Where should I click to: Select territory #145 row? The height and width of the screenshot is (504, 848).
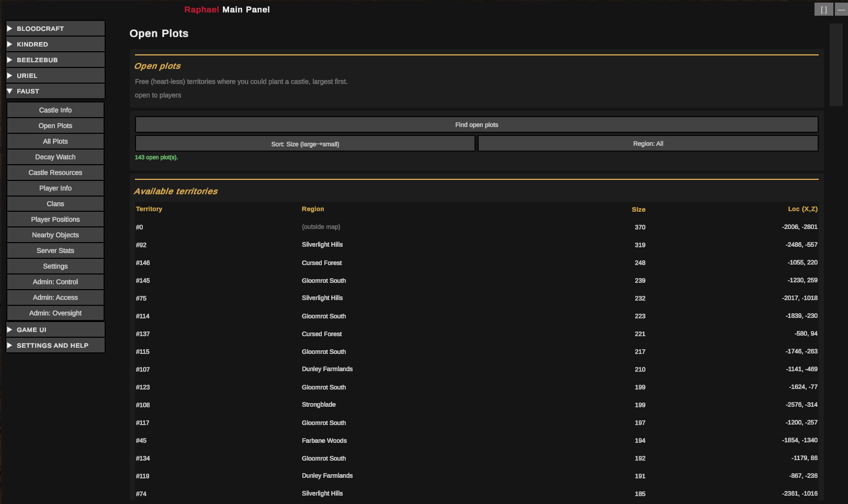click(477, 280)
